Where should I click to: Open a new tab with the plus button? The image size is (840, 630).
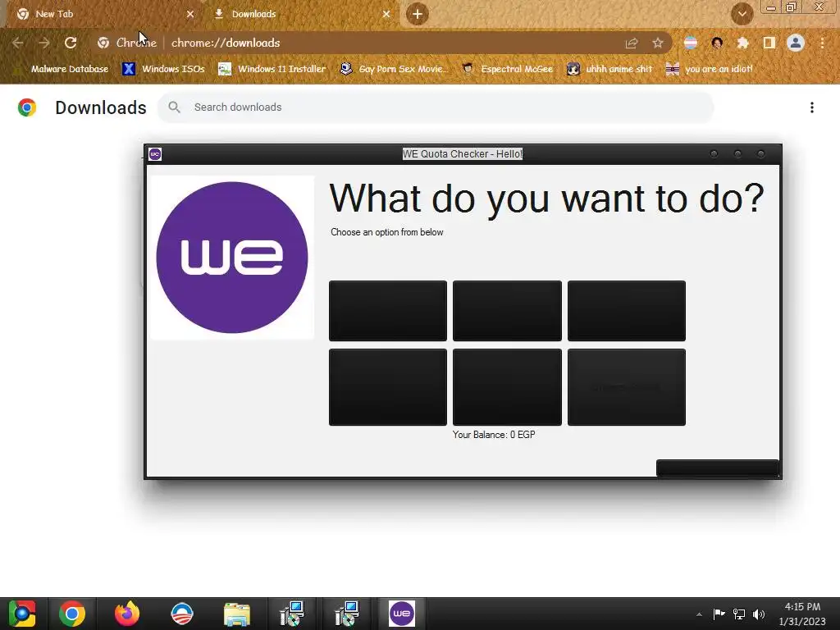(x=418, y=14)
